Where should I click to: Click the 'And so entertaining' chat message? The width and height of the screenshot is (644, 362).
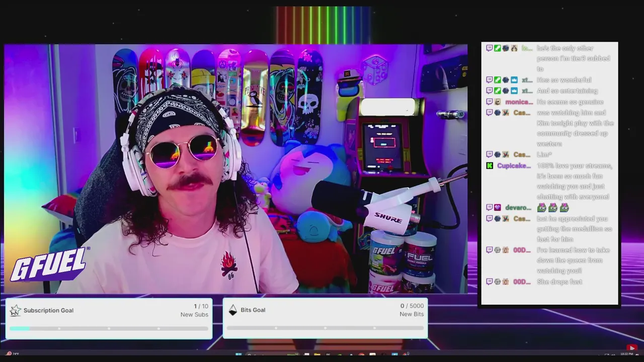tap(567, 90)
